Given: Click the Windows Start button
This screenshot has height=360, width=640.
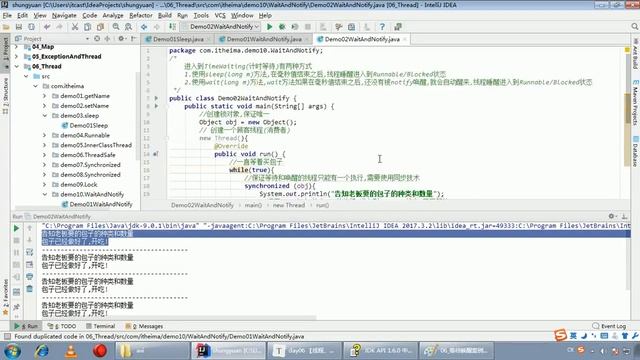Looking at the screenshot, I should tap(12, 351).
